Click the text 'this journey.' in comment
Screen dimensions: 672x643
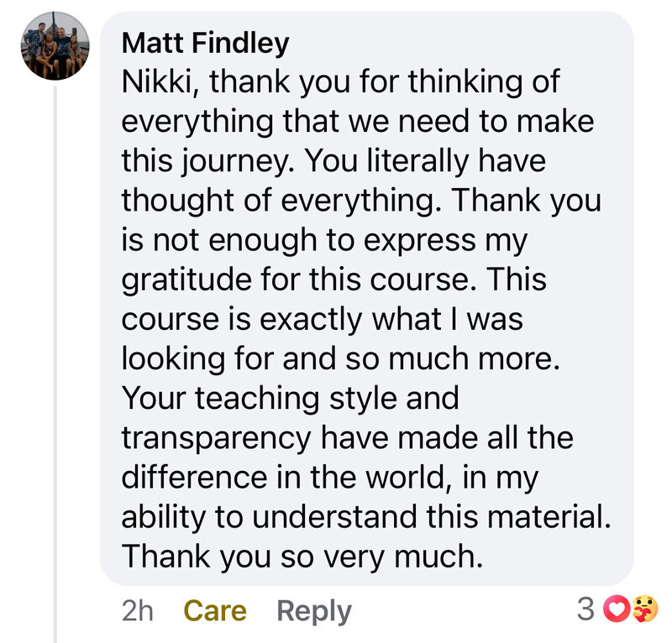click(x=207, y=161)
